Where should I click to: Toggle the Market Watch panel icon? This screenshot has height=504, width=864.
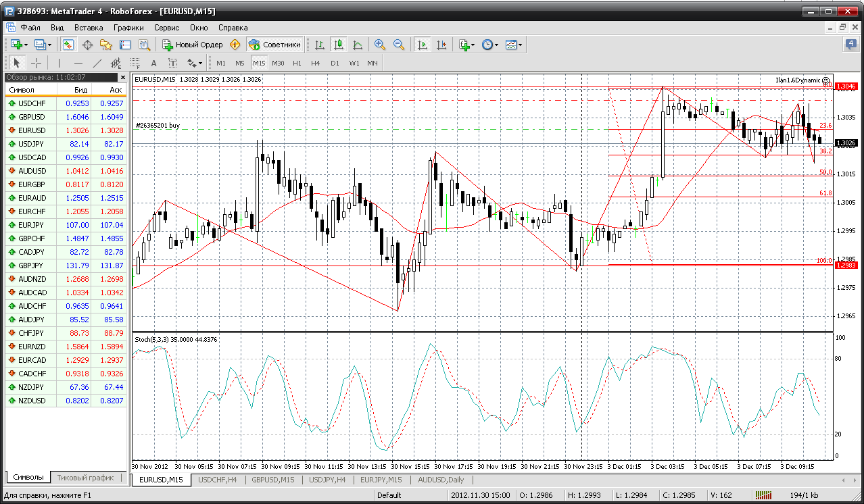[x=68, y=45]
